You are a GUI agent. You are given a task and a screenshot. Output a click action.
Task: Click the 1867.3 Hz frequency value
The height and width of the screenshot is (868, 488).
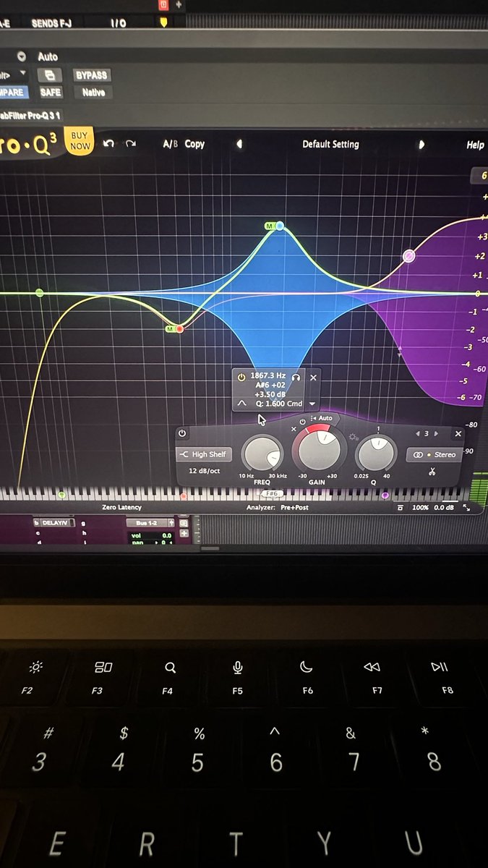268,376
